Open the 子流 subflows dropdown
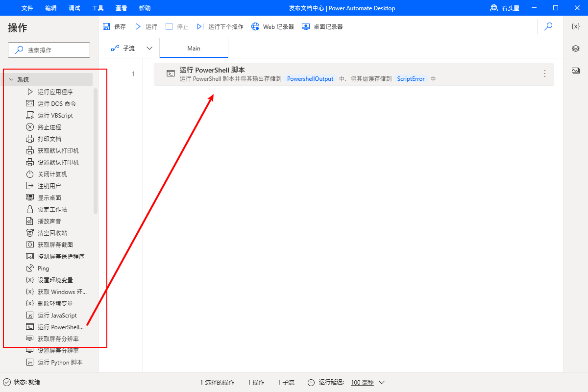This screenshot has height=392, width=588. tap(150, 48)
